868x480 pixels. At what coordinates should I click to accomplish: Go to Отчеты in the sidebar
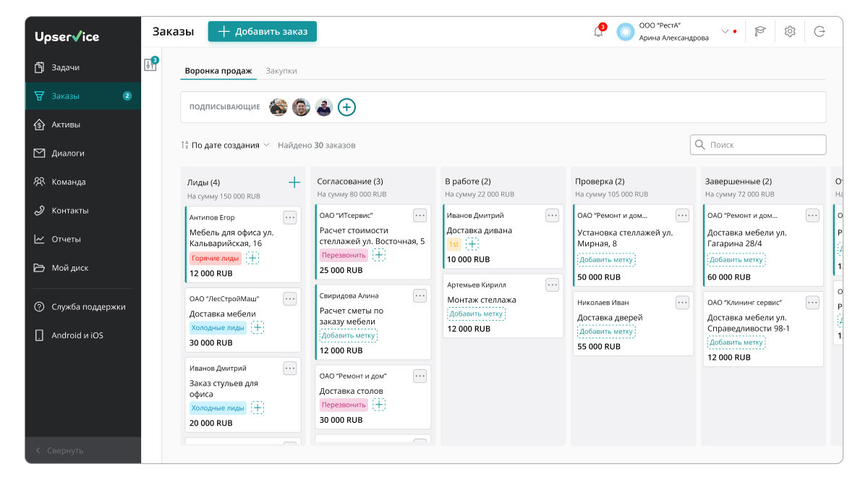66,239
